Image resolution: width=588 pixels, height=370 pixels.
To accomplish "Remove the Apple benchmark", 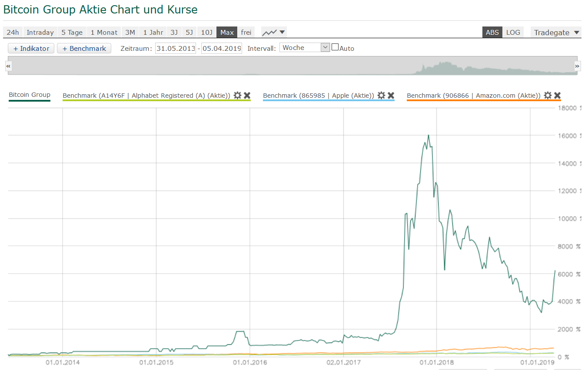I will (391, 95).
